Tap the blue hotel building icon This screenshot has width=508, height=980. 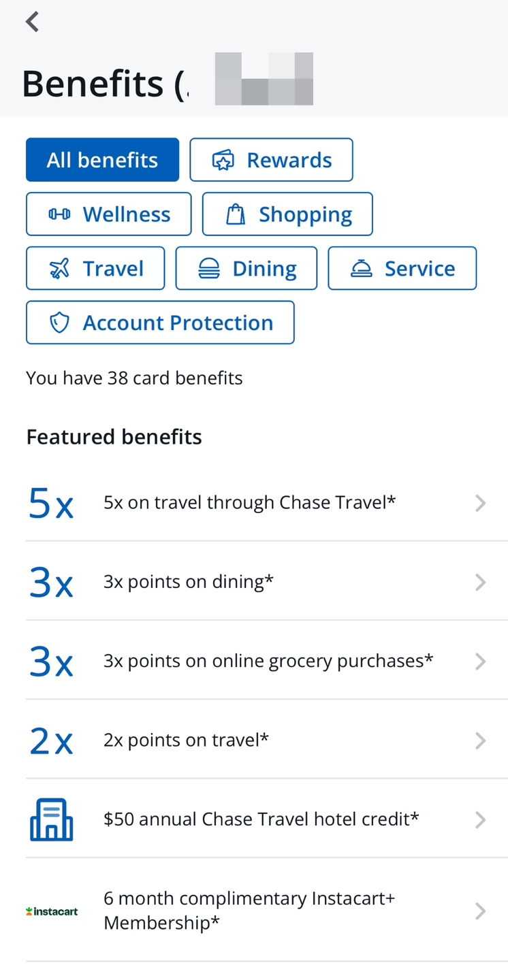51,819
